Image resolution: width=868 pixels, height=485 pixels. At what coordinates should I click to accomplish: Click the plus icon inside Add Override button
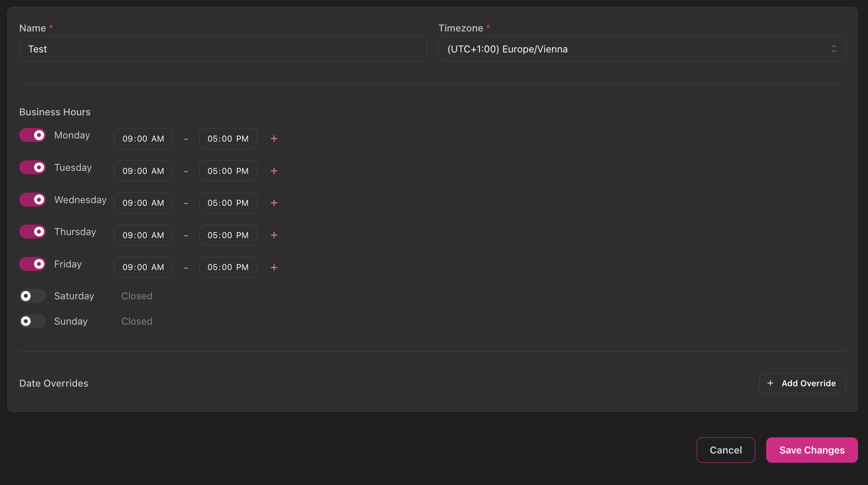click(x=770, y=383)
